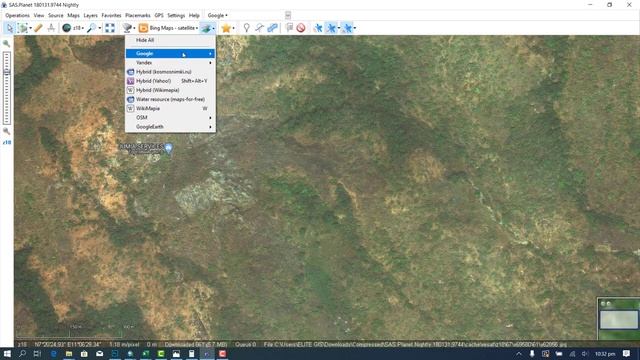Image resolution: width=640 pixels, height=360 pixels.
Task: Open the placemark manager icon
Action: coord(289,28)
